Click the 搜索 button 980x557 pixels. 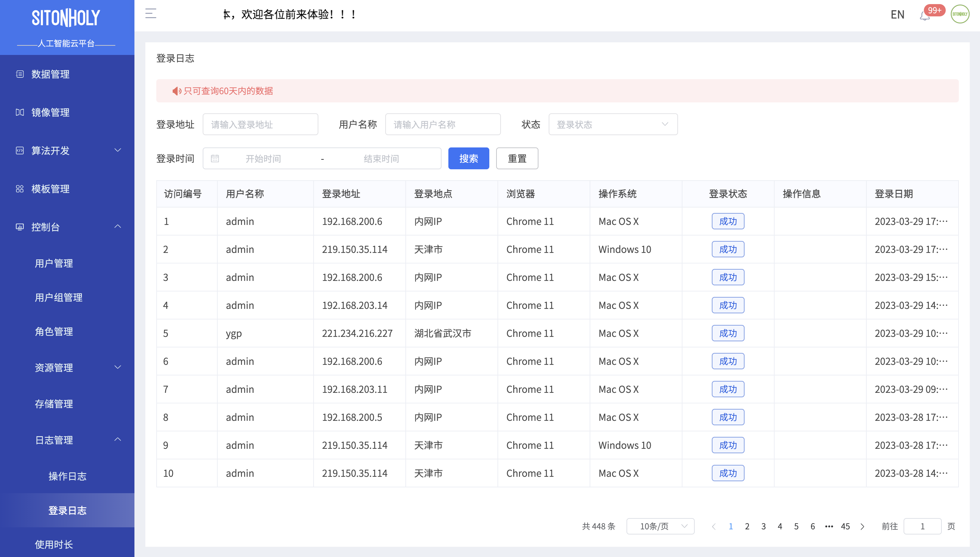tap(469, 158)
